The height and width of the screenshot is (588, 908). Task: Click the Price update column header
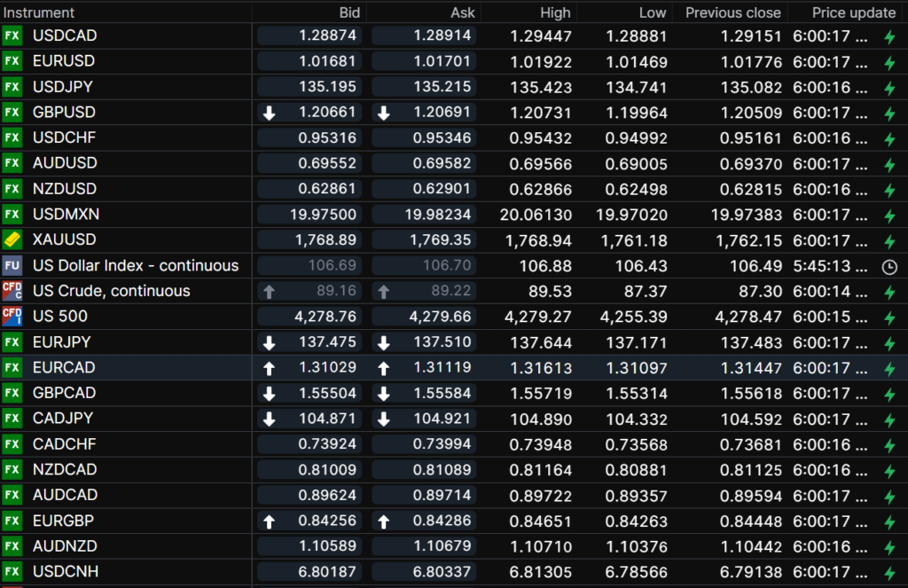(x=853, y=12)
